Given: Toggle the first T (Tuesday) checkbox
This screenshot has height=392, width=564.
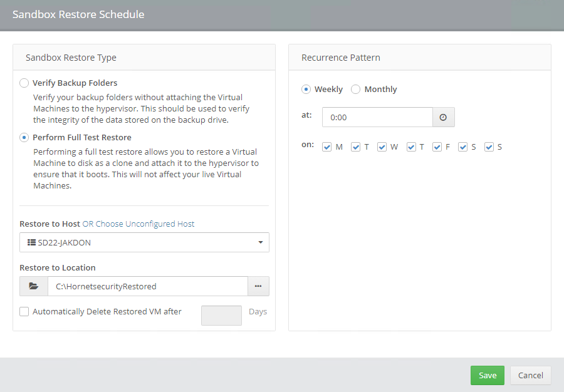Looking at the screenshot, I should (x=355, y=147).
